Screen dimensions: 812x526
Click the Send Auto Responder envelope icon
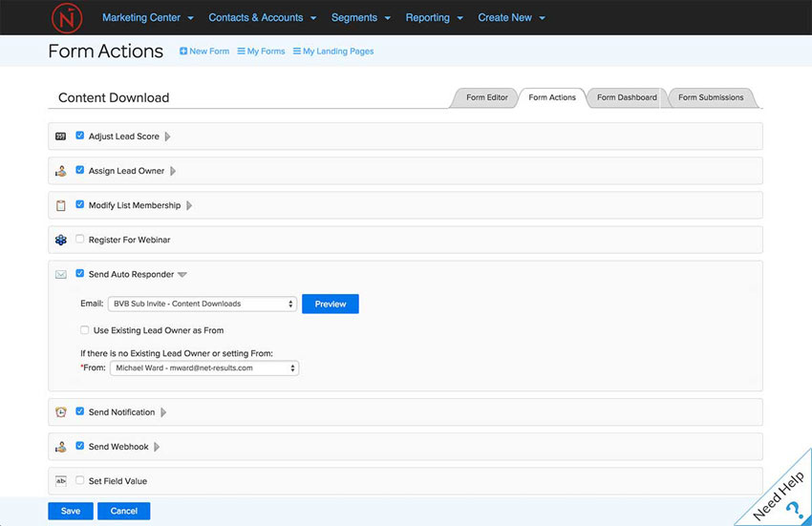click(60, 275)
